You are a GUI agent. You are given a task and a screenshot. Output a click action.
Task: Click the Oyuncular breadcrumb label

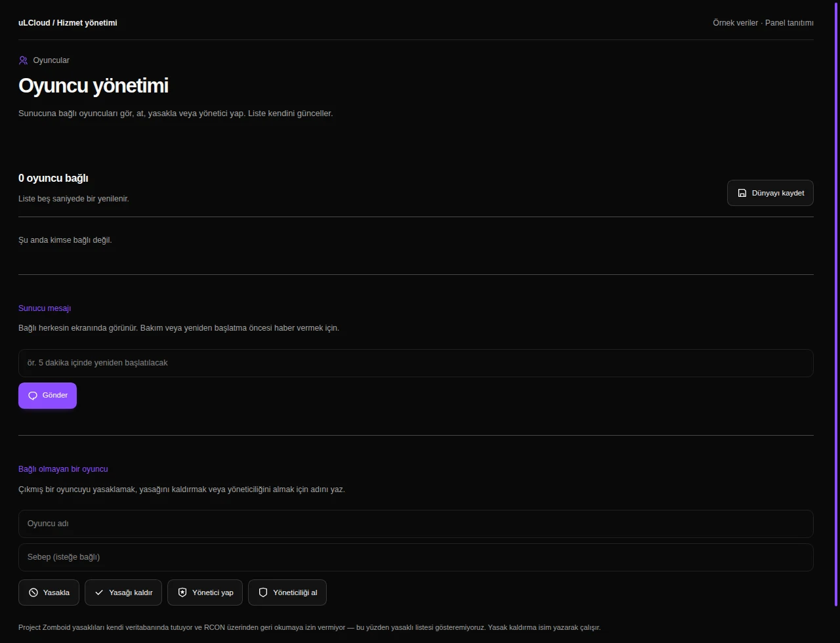pyautogui.click(x=51, y=60)
